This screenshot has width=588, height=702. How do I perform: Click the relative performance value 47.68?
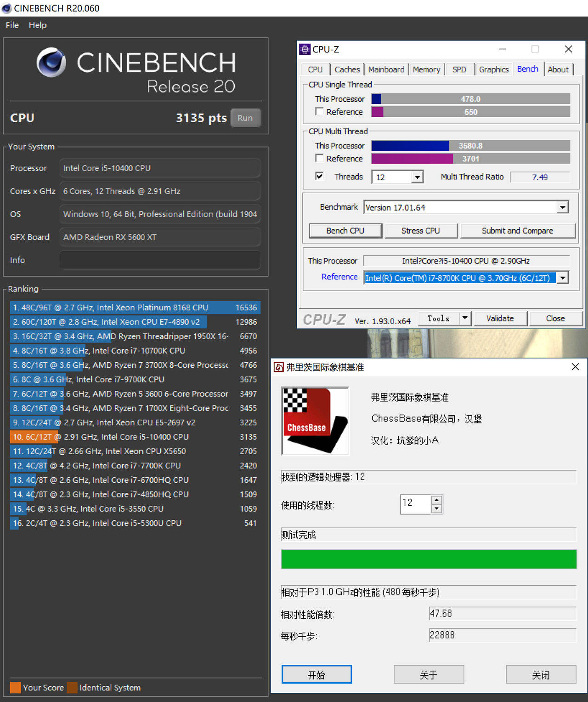tap(503, 613)
